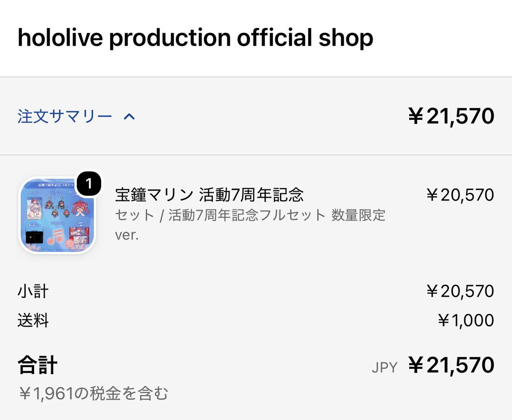Click the JPY currency code
512x420 pixels.
pos(384,367)
